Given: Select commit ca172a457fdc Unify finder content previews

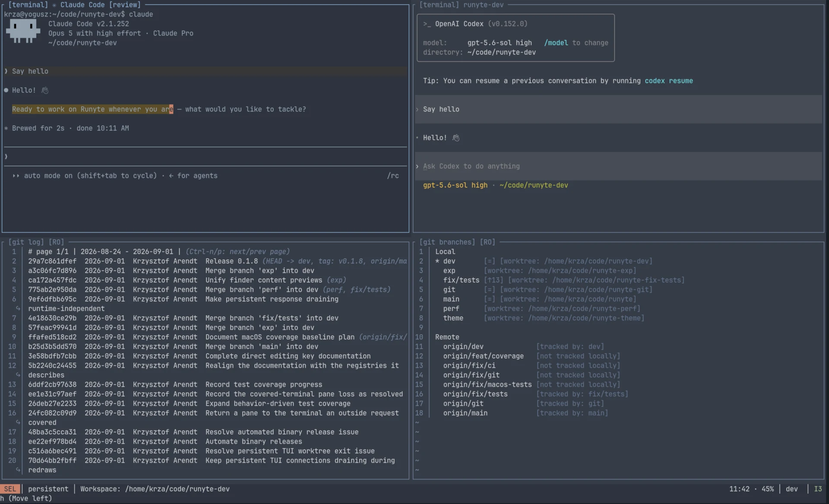Looking at the screenshot, I should (187, 280).
